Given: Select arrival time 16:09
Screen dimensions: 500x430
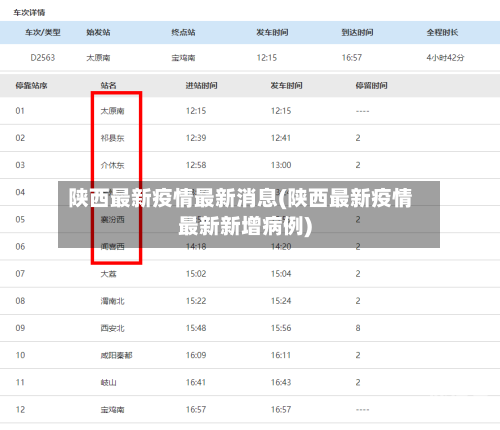Looking at the screenshot, I should (196, 355).
